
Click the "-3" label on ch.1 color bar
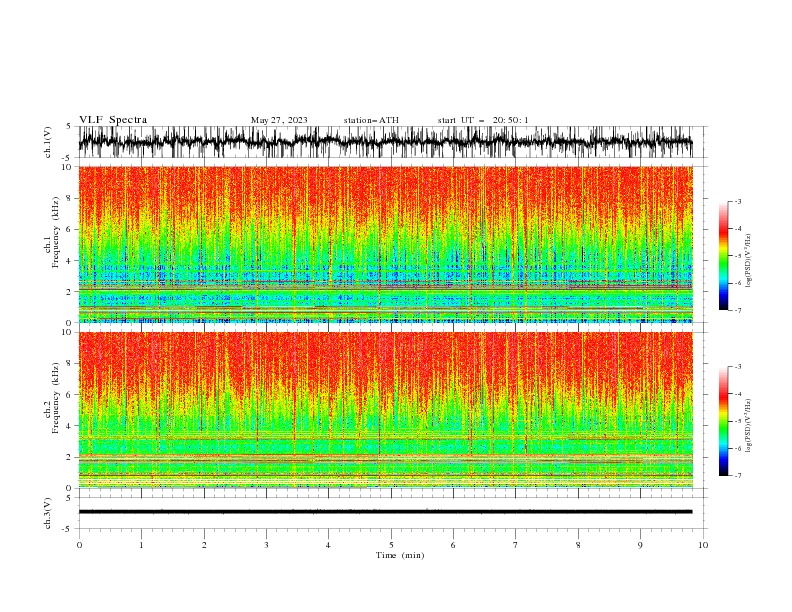point(738,201)
